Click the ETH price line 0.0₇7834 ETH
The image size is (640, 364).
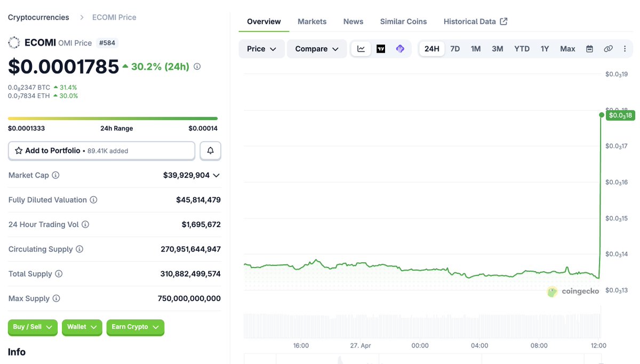tap(29, 96)
